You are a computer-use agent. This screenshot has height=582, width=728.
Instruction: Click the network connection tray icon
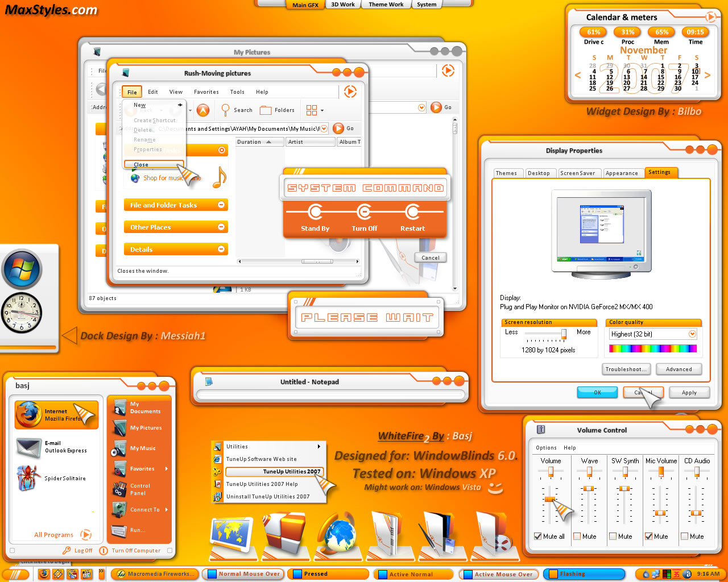coord(656,574)
